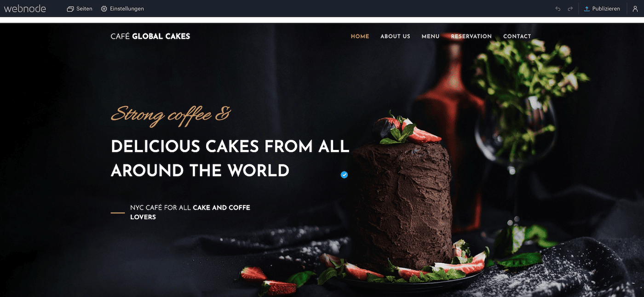Go to the HOME nav item

coord(360,36)
